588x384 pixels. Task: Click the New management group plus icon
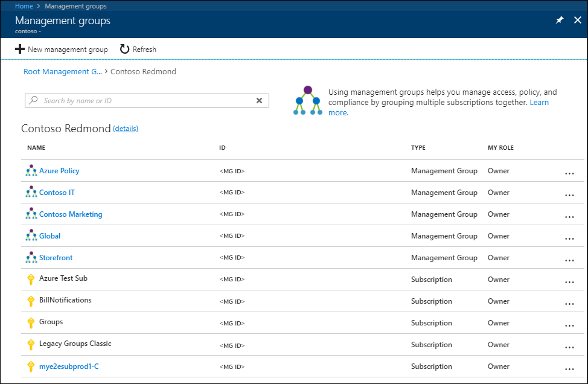coord(20,49)
